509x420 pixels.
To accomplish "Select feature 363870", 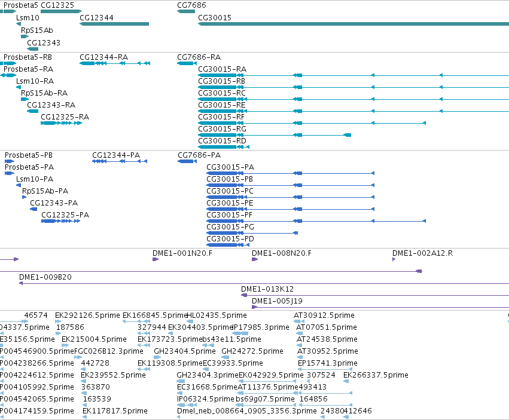I will click(96, 387).
